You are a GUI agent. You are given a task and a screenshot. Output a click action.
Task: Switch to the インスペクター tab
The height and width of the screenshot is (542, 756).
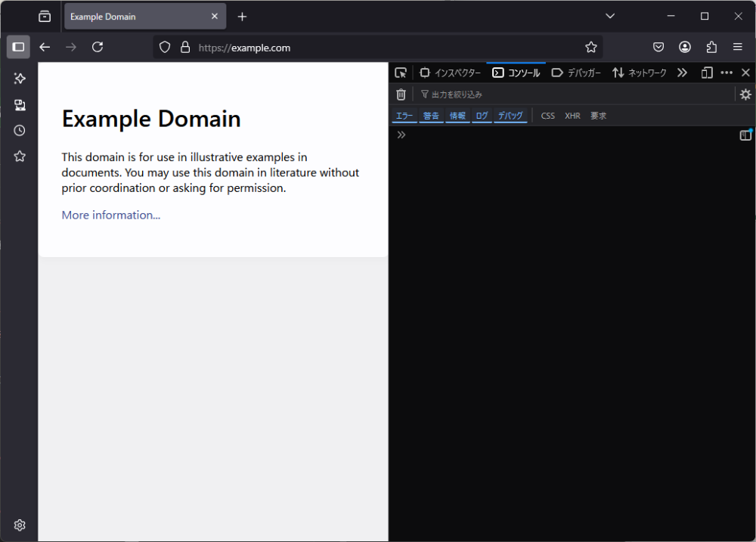coord(451,73)
